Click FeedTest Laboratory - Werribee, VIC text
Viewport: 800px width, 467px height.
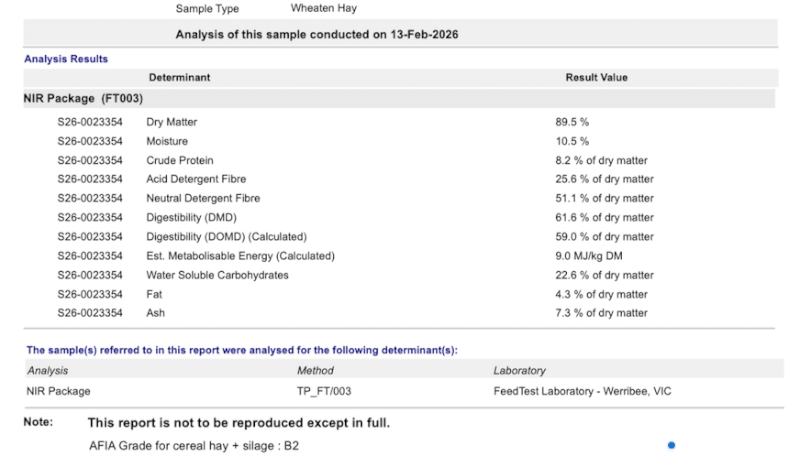[x=582, y=391]
